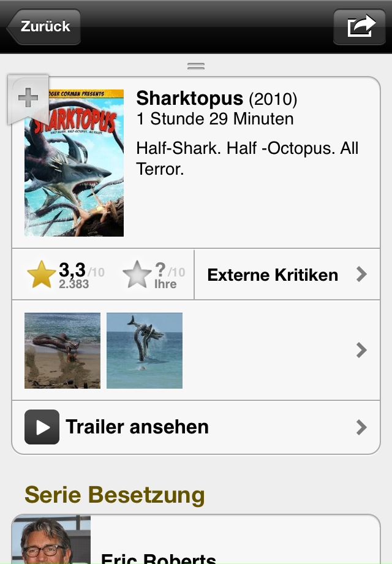Tap the Ihre ?/10 rating label
Screen dimensions: 392x564
click(170, 275)
